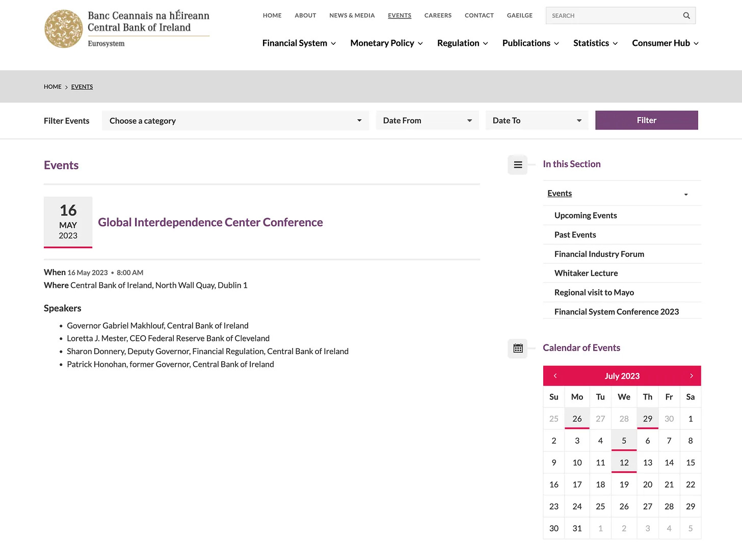Expand the Publications menu

click(x=531, y=43)
